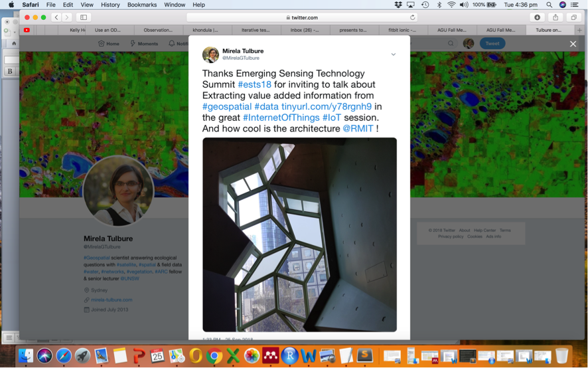Screen dimensions: 588x368
Task: Click the twitter.com address bar
Action: 302,17
